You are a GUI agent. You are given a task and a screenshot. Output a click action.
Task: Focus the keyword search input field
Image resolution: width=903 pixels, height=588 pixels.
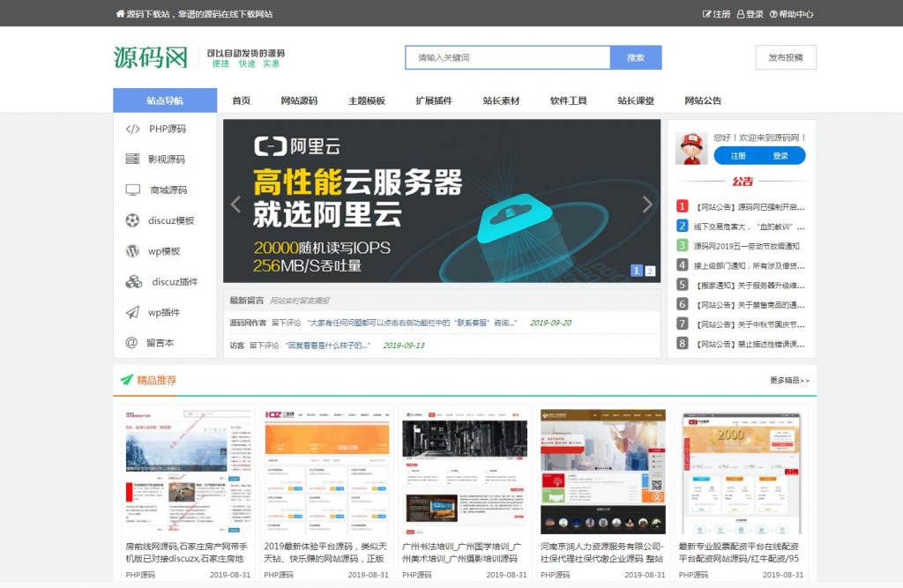[508, 57]
